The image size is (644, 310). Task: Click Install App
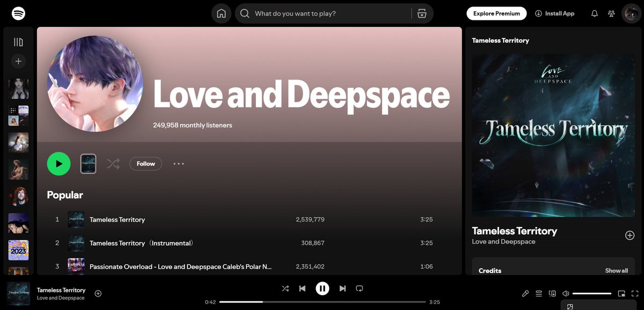555,13
